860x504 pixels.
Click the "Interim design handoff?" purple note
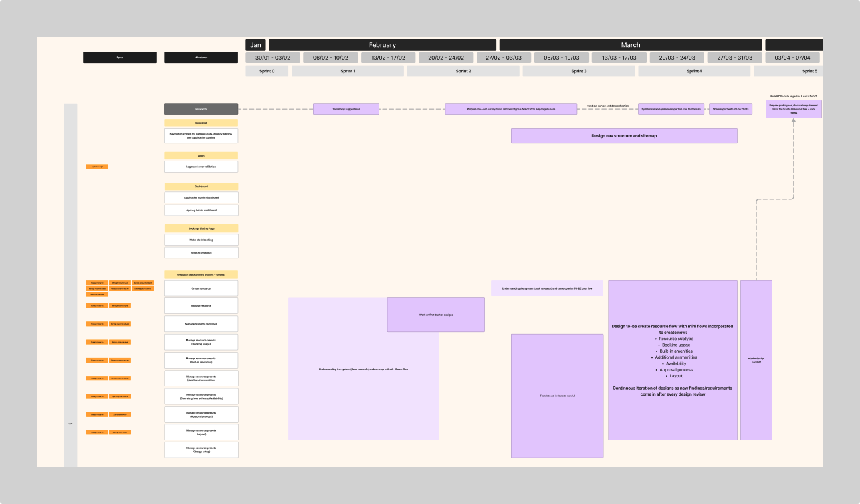coord(756,360)
